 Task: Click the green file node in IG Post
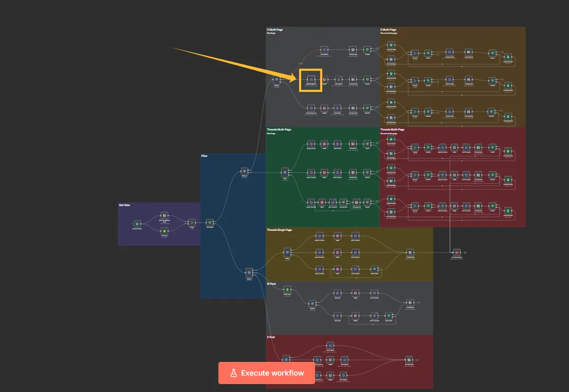pos(287,289)
